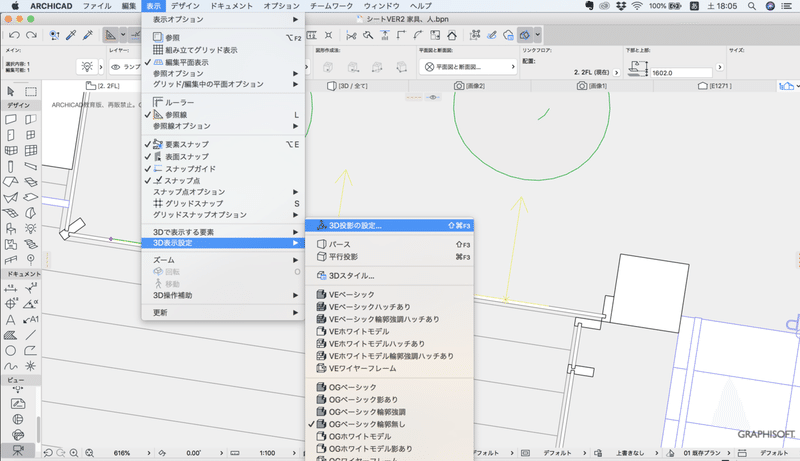Image resolution: width=800 pixels, height=461 pixels.
Task: Click the Wi-Fi status icon
Action: 637,6
